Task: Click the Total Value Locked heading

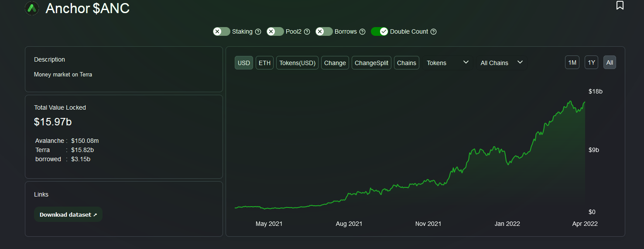Action: (60, 107)
